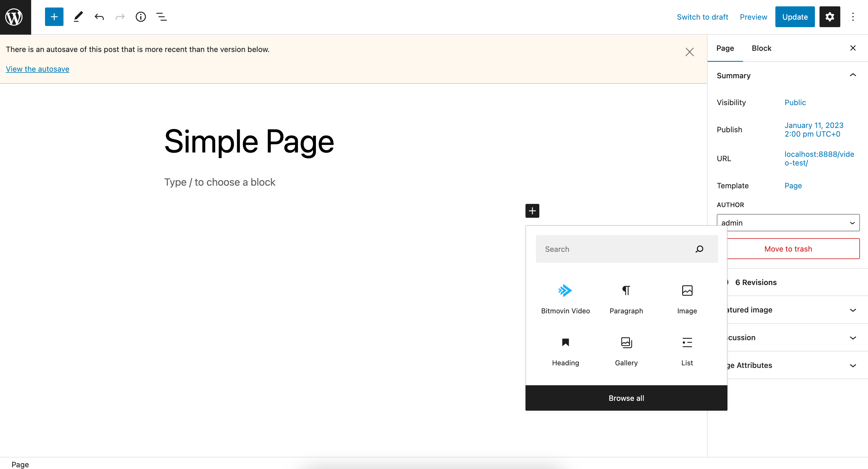Viewport: 868px width, 469px height.
Task: Undo the last change
Action: coord(99,17)
